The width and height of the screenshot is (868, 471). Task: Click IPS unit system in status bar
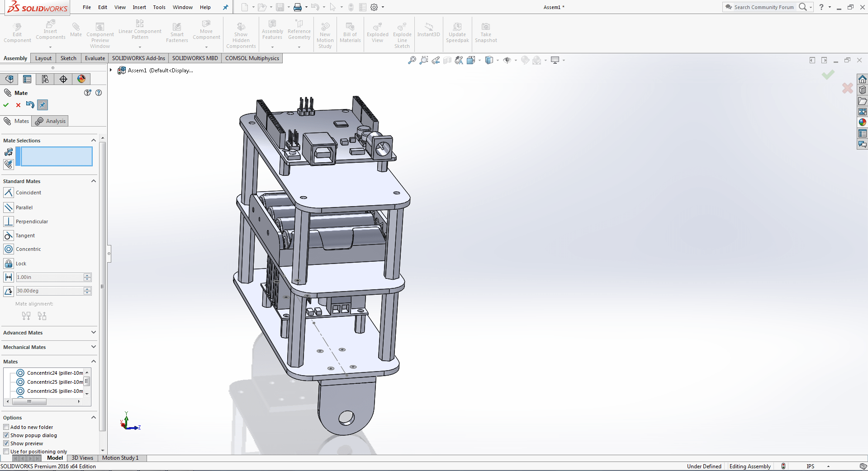click(811, 466)
